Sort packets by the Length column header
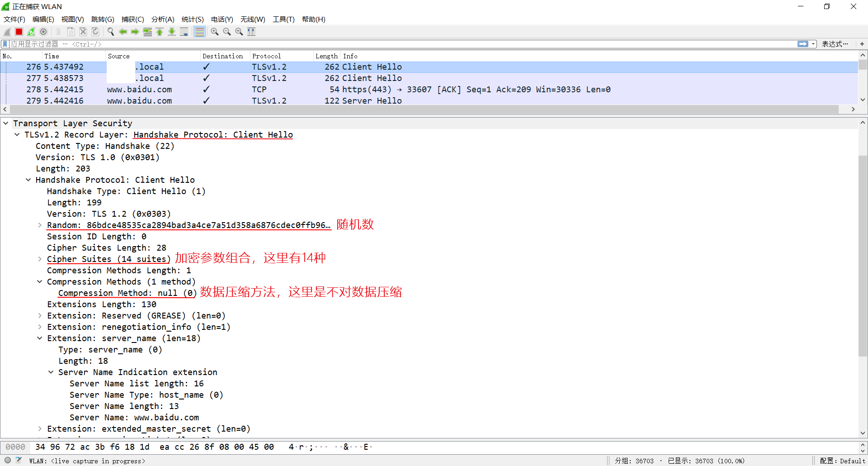 [327, 56]
